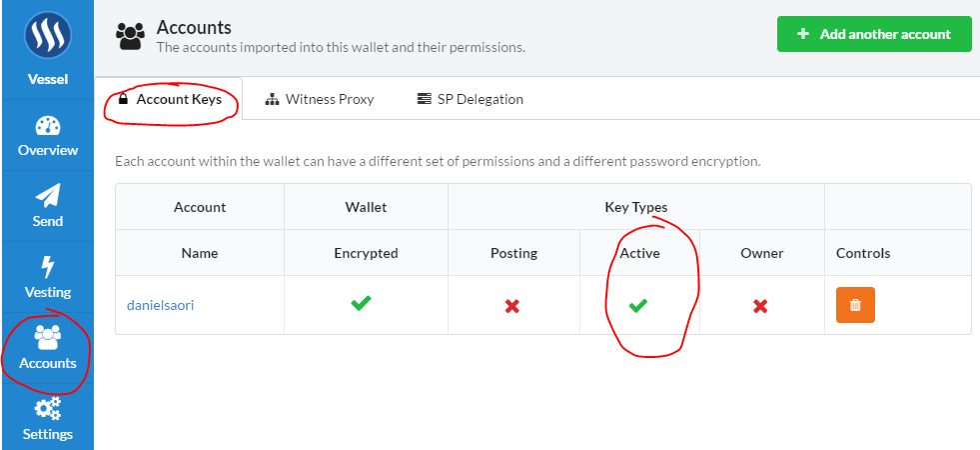Switch to the Witness Proxy tab
The height and width of the screenshot is (450, 980).
point(319,99)
